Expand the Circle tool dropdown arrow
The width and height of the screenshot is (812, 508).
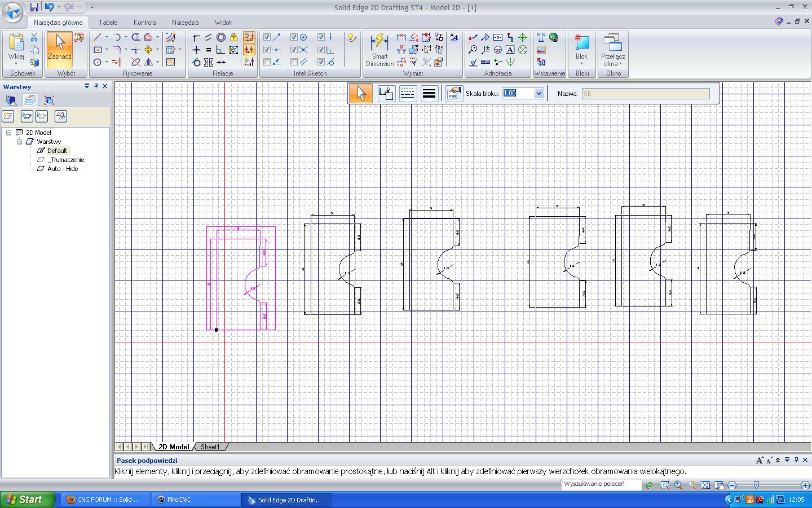click(x=107, y=62)
